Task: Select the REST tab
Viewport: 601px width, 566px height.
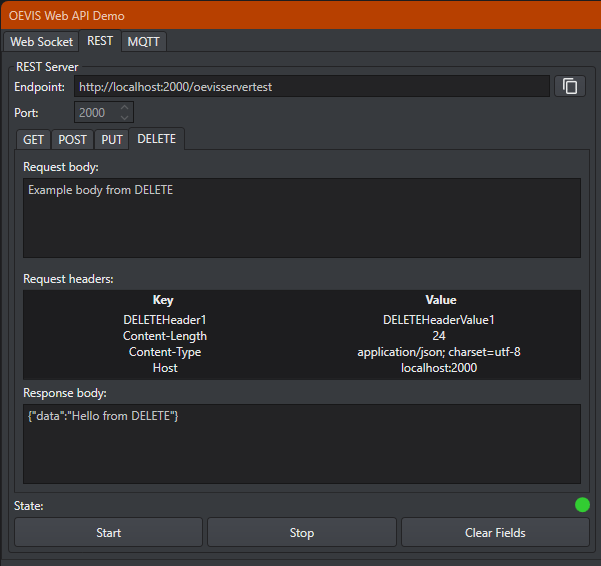Action: click(x=100, y=41)
